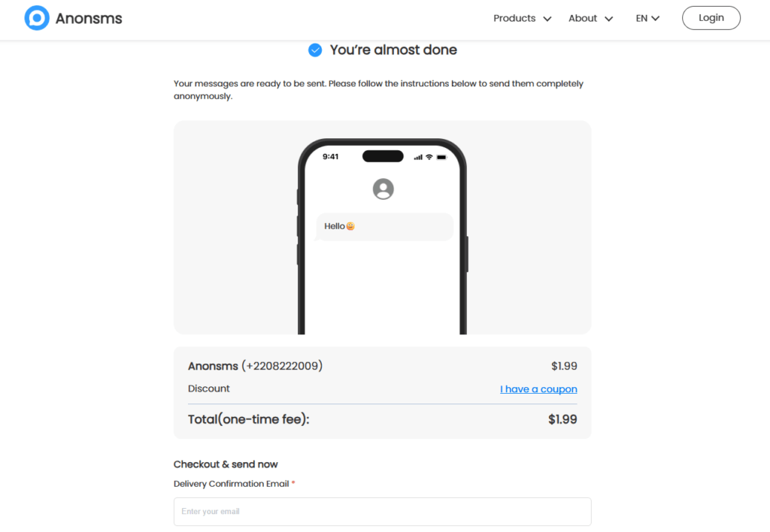
Task: Select the profile avatar in the phone preview
Action: point(383,188)
